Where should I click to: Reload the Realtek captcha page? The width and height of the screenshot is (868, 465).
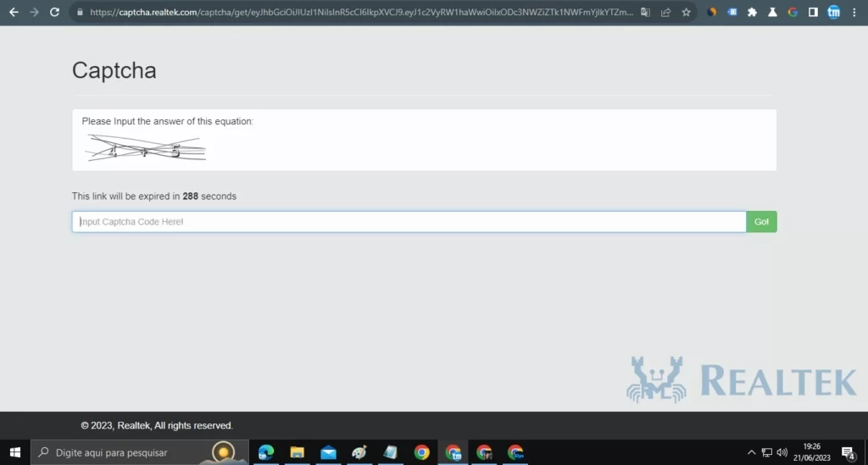click(x=54, y=12)
